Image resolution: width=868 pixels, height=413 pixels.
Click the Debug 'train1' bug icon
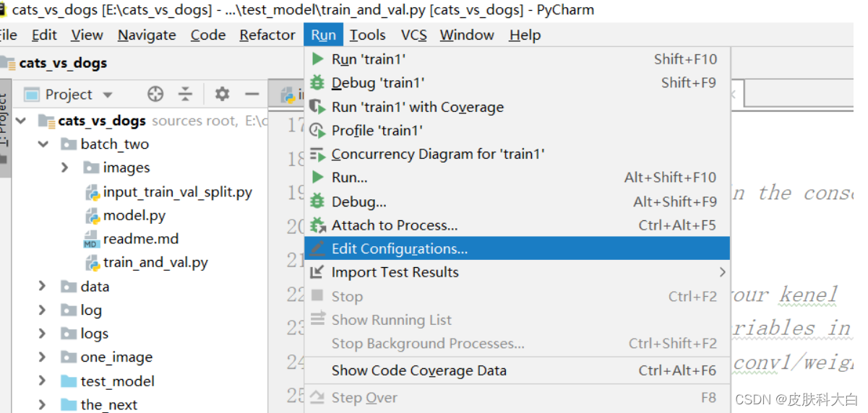[x=317, y=83]
